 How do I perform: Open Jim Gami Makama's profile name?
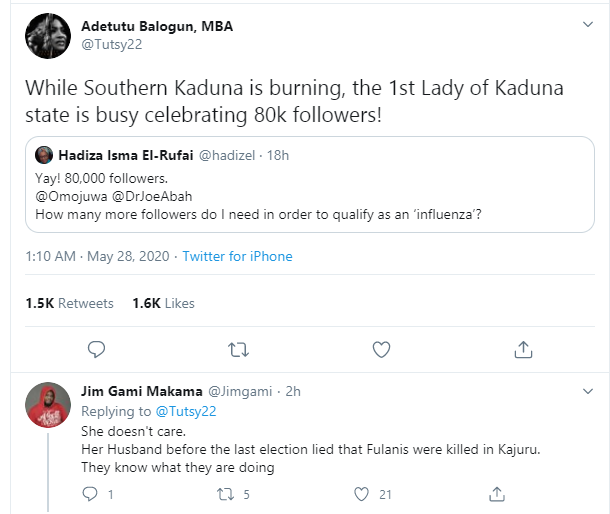click(140, 390)
